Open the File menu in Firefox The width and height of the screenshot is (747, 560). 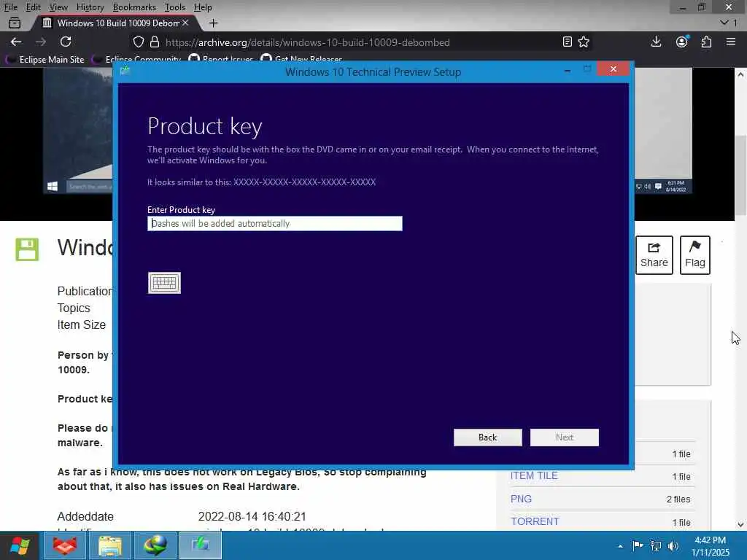[10, 7]
